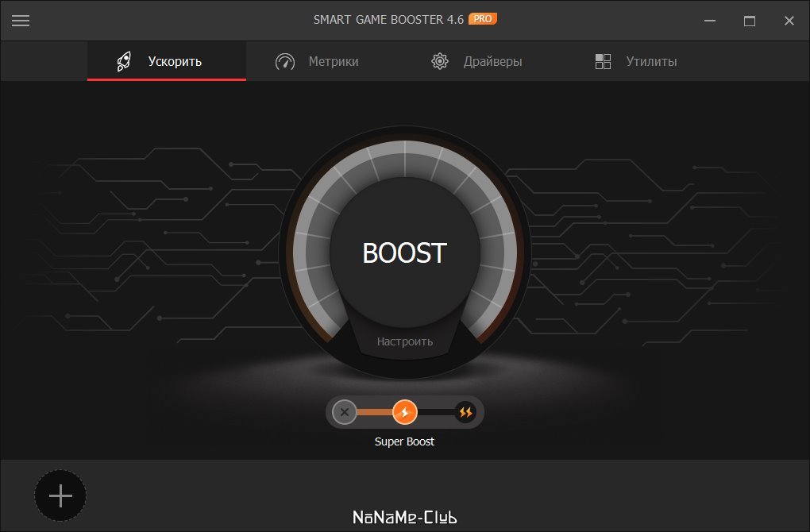
Task: Add a game with plus button
Action: 60,495
